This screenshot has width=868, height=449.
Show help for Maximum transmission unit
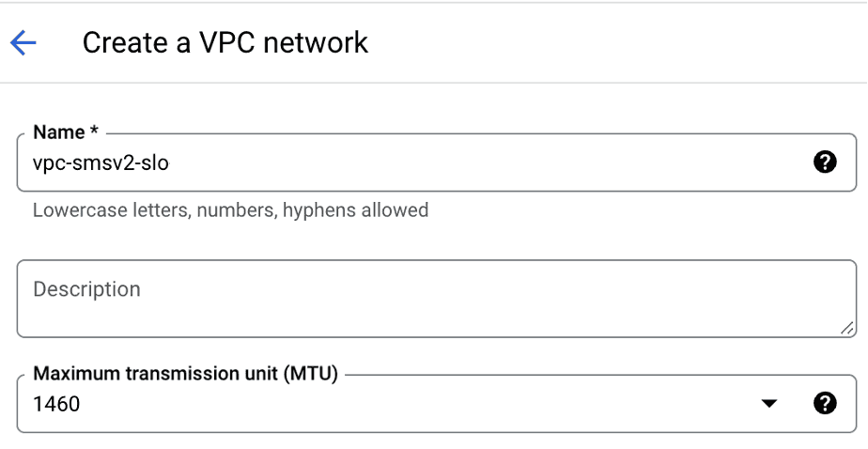[x=824, y=404]
